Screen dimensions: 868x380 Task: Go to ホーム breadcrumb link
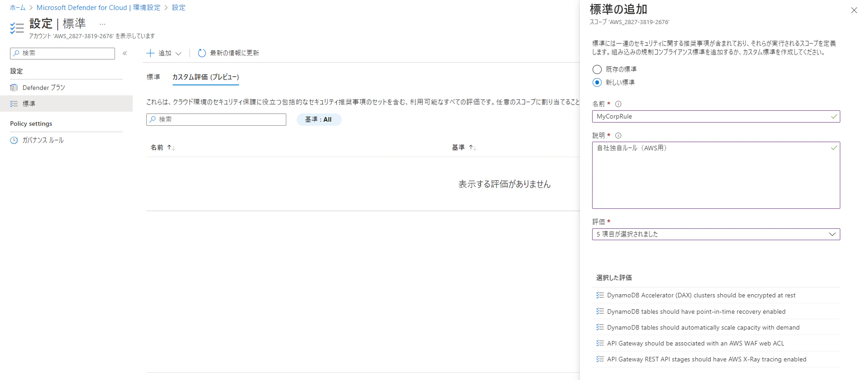[x=18, y=8]
